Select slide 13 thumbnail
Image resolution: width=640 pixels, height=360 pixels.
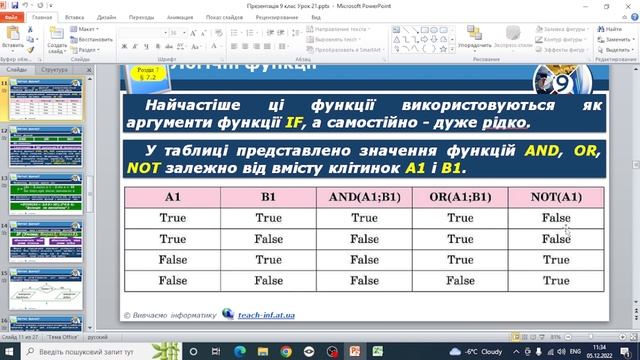tap(46, 194)
